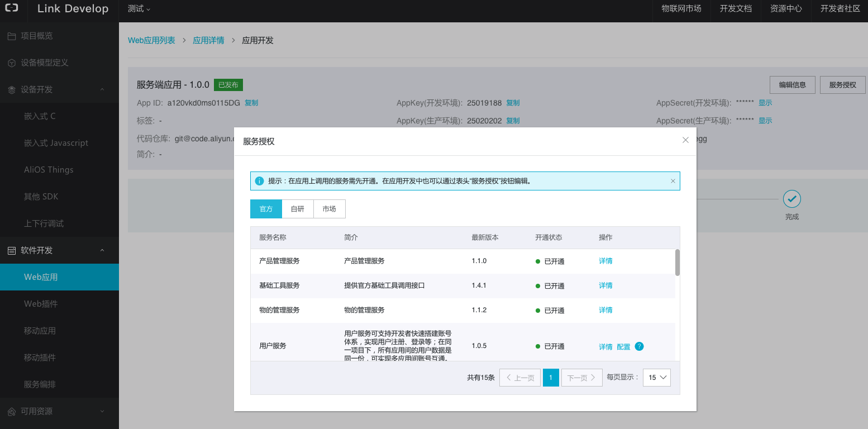Screen dimensions: 868x429
Task: Show AppSecret(生产环境) with 显示 link
Action: tap(765, 121)
